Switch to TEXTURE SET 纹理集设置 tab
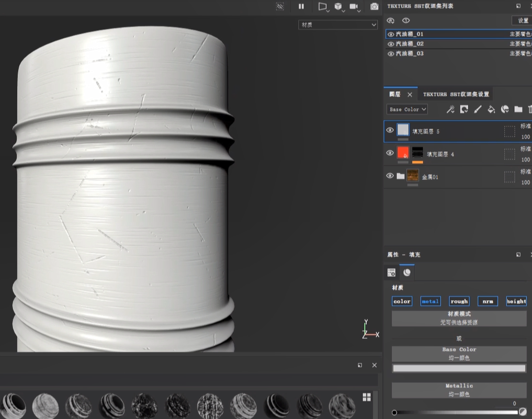532x419 pixels. pyautogui.click(x=456, y=94)
